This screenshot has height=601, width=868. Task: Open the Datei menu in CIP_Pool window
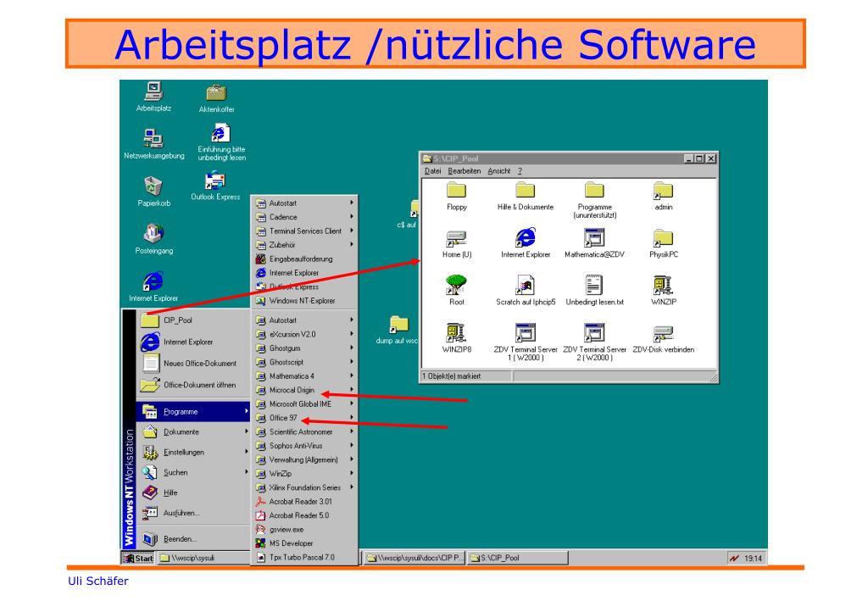coord(432,171)
